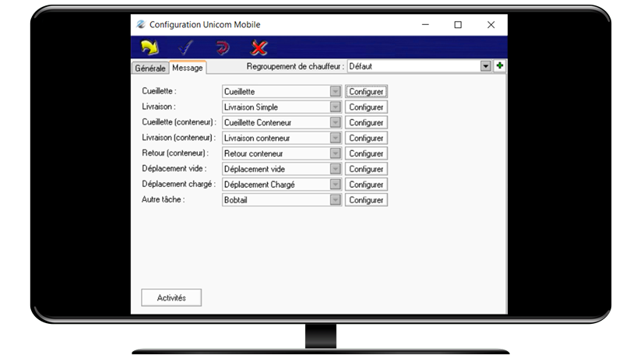The image size is (644, 362).
Task: Click the 'Déplacement chargé :' label
Action: pos(178,185)
